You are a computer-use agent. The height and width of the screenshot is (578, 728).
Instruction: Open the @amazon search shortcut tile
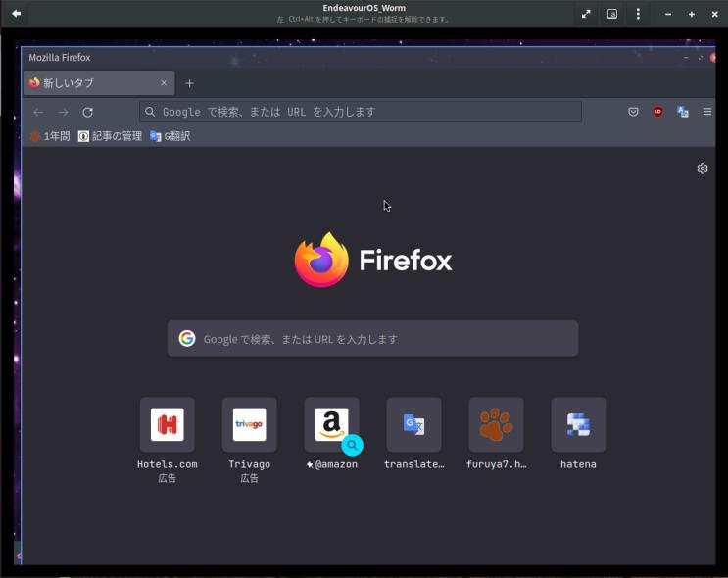(331, 424)
